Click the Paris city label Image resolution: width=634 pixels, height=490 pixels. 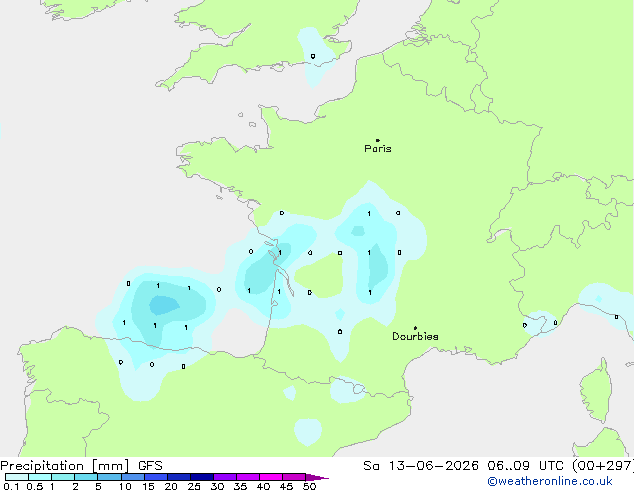point(378,149)
